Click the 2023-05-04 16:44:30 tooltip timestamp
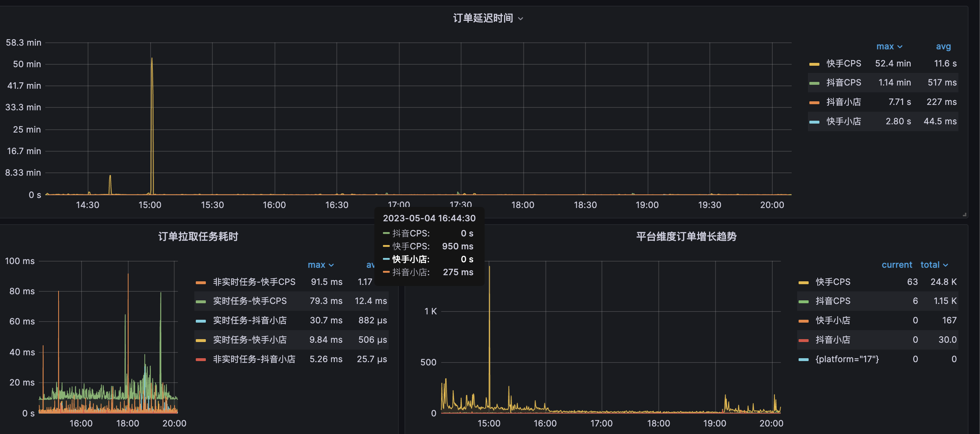 429,218
